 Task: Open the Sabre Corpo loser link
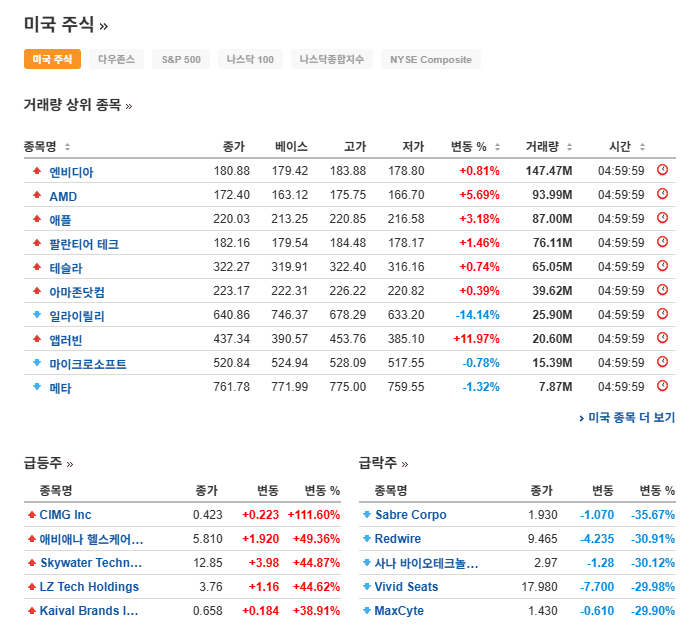point(411,514)
